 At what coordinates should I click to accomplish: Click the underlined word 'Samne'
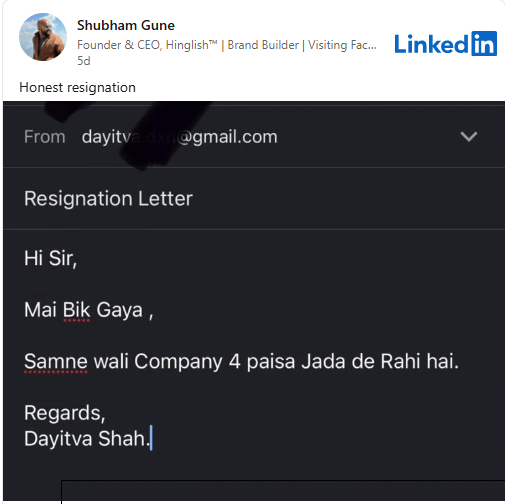pyautogui.click(x=56, y=361)
